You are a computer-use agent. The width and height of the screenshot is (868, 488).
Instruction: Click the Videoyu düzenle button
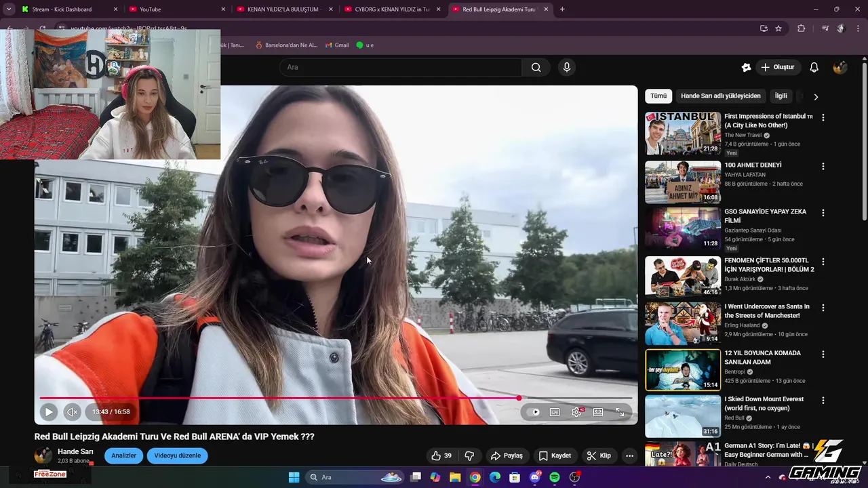pyautogui.click(x=177, y=455)
